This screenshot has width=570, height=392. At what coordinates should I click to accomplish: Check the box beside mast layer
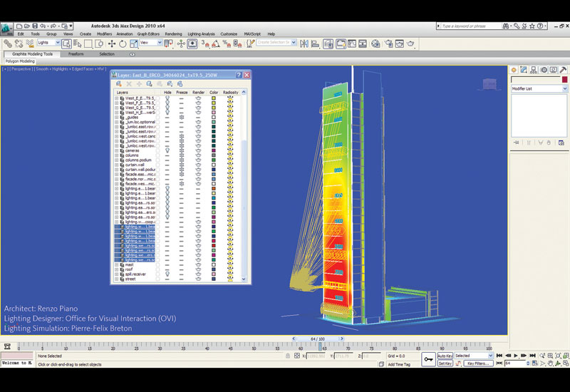click(157, 264)
